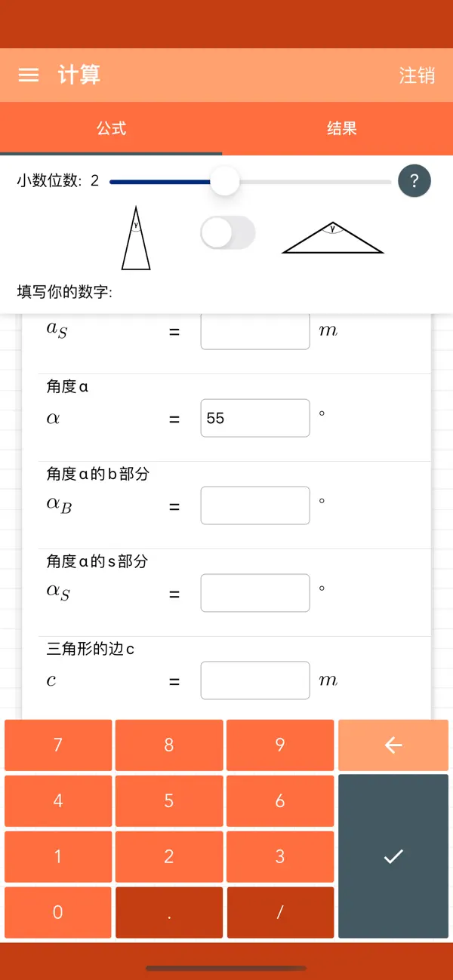Click the empty input for side c
This screenshot has height=980, width=453.
pos(254,680)
